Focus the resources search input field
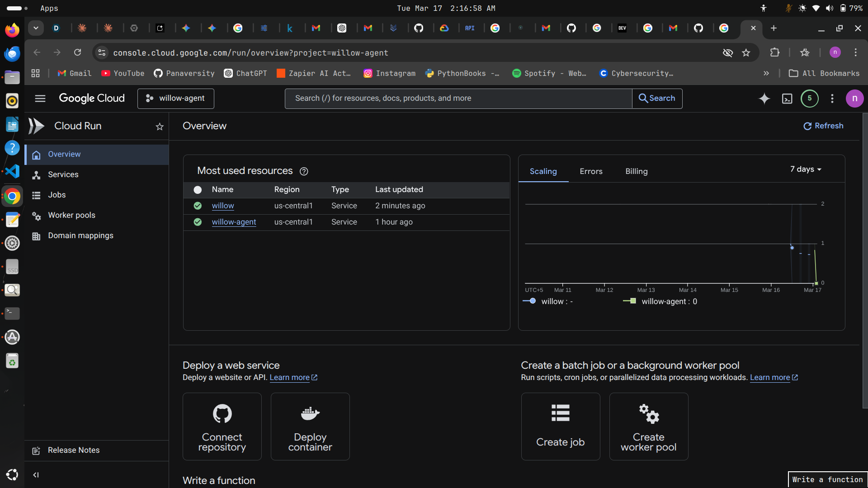868x488 pixels. (x=458, y=99)
